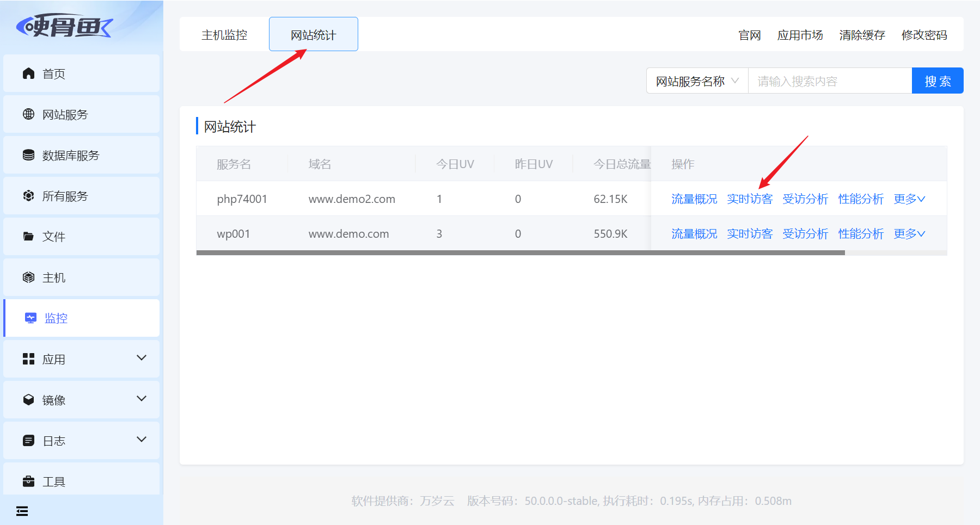Open the folder icon labeled 文件
Viewport: 980px width, 525px height.
(28, 237)
